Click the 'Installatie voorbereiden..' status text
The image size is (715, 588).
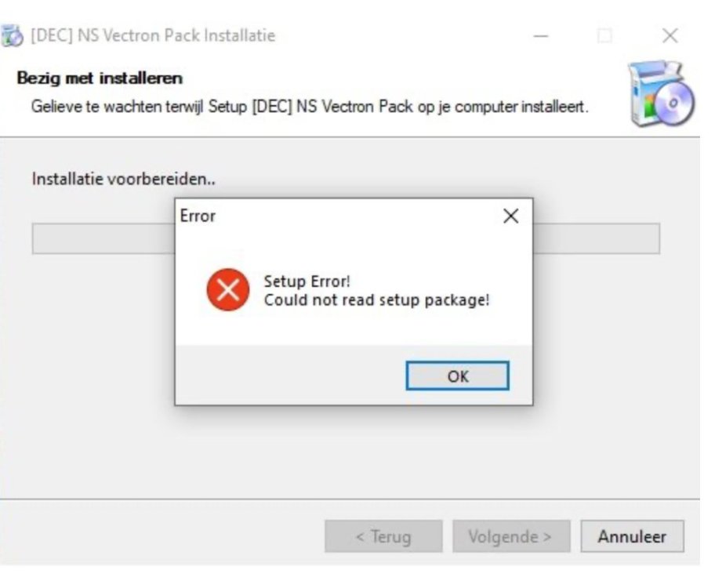tap(123, 180)
